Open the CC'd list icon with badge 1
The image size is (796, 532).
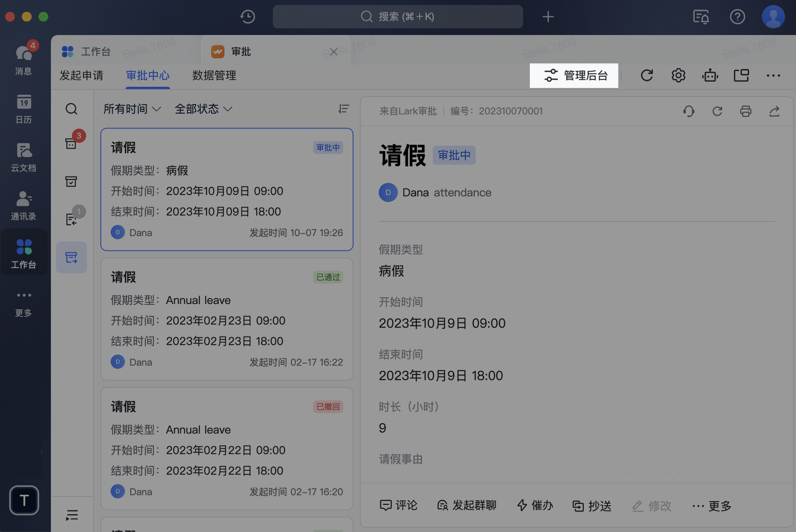(71, 219)
